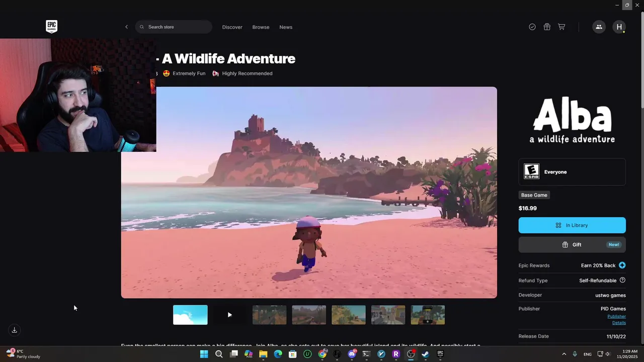This screenshot has height=362, width=644.
Task: Open Microsoft Edge from taskbar
Action: point(278,354)
